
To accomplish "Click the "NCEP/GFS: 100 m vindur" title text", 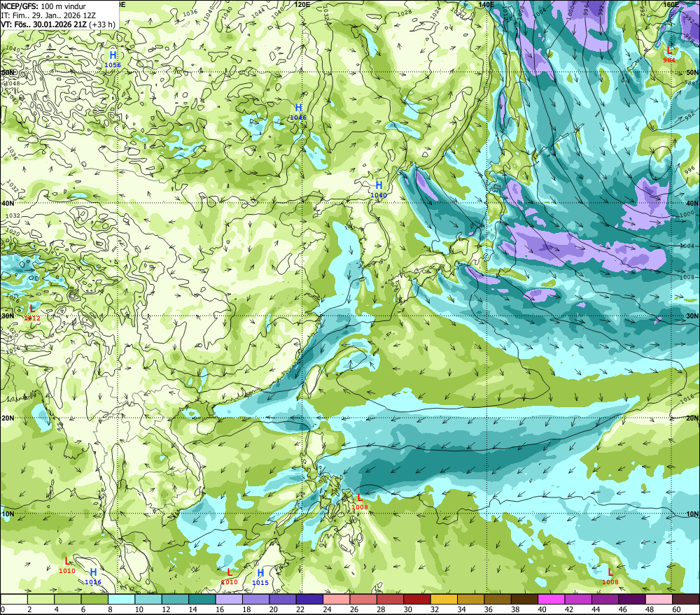I will point(43,6).
